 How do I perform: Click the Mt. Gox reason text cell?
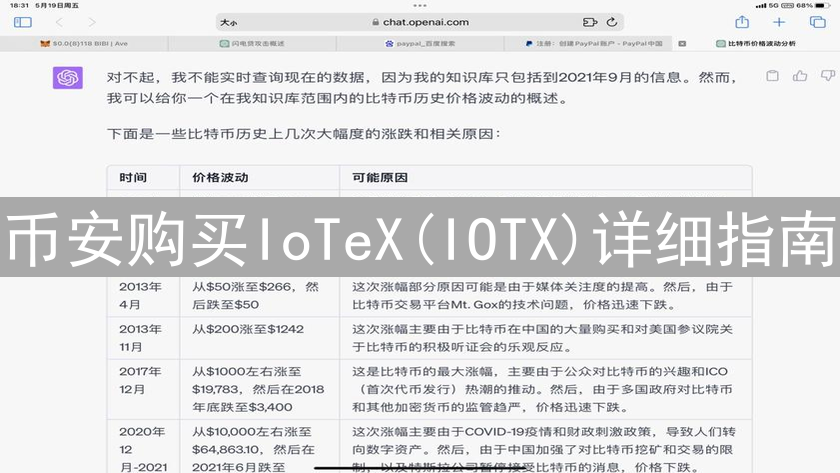(x=545, y=296)
